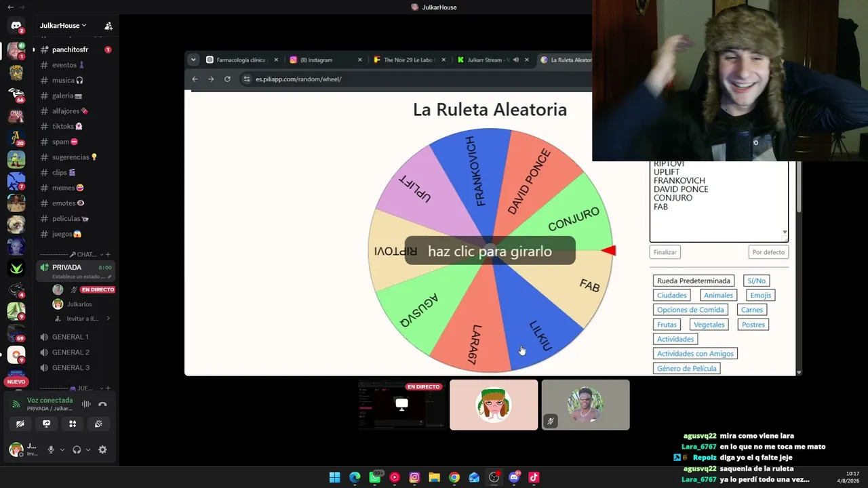This screenshot has height=488, width=868.
Task: Disconnect from the voice channel
Action: click(102, 404)
